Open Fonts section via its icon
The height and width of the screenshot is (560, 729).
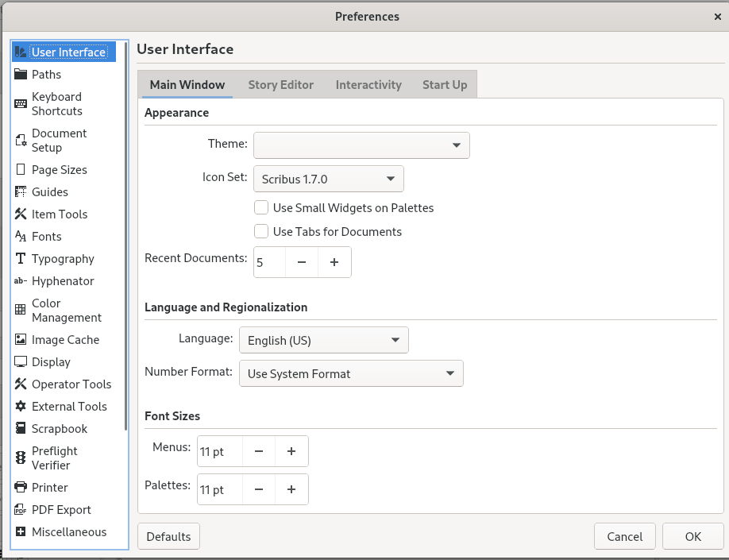[21, 237]
